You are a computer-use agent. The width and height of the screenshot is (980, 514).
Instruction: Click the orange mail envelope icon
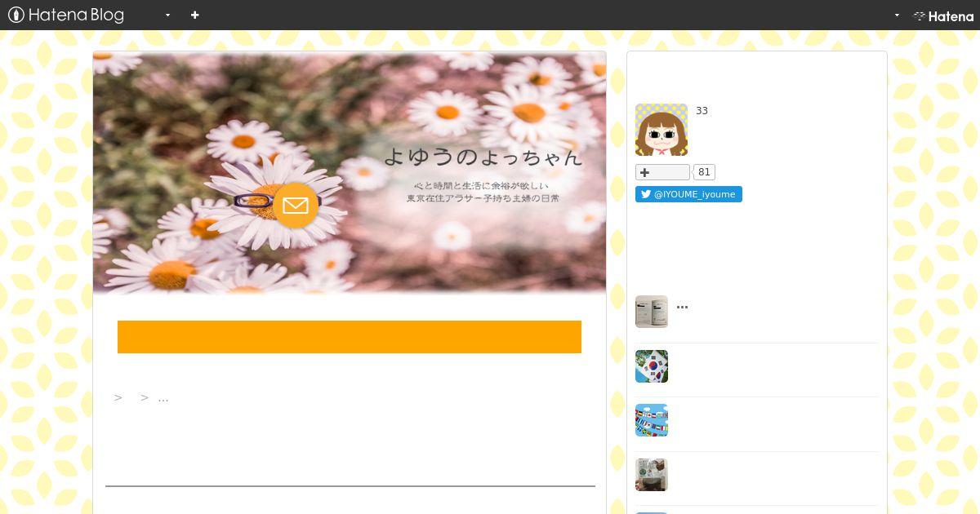[x=295, y=205]
